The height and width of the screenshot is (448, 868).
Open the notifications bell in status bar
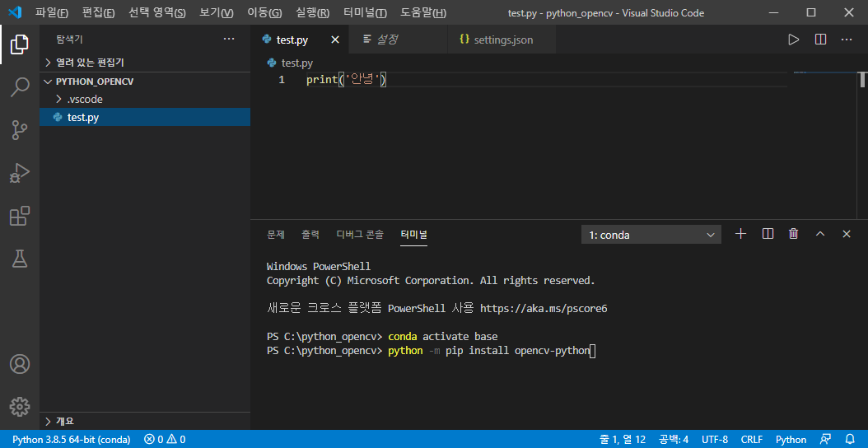point(850,439)
